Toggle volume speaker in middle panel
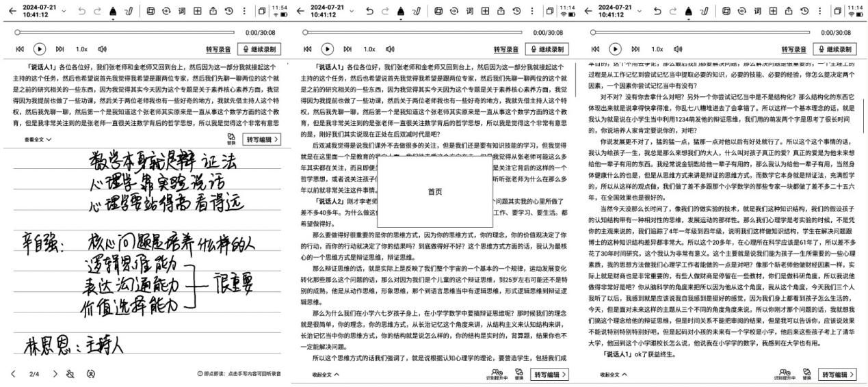The image size is (868, 387). (x=390, y=49)
